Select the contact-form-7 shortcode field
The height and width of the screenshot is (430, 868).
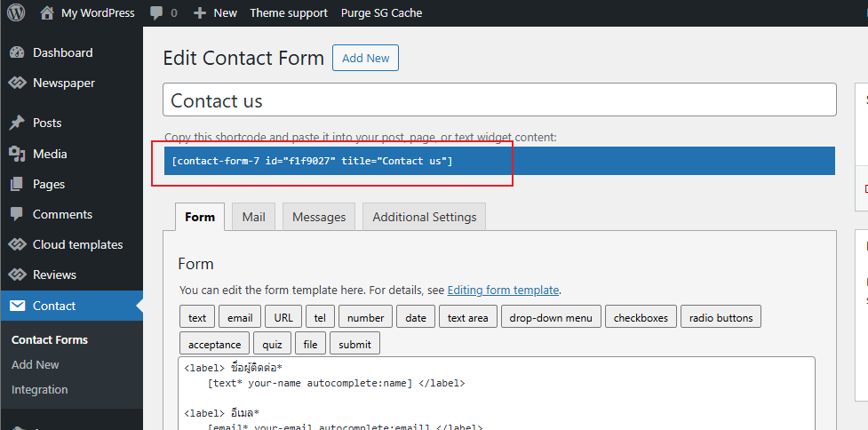click(499, 161)
